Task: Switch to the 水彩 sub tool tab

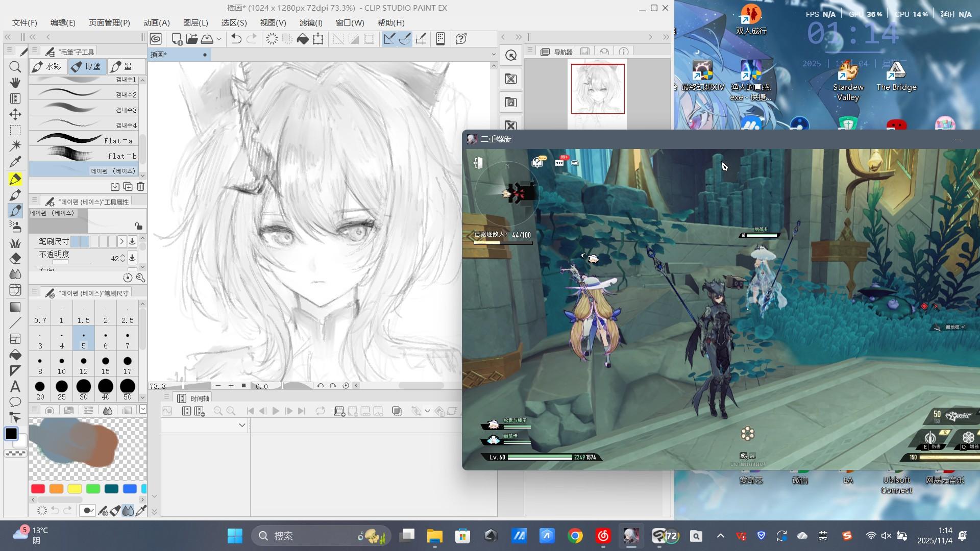Action: pos(48,66)
